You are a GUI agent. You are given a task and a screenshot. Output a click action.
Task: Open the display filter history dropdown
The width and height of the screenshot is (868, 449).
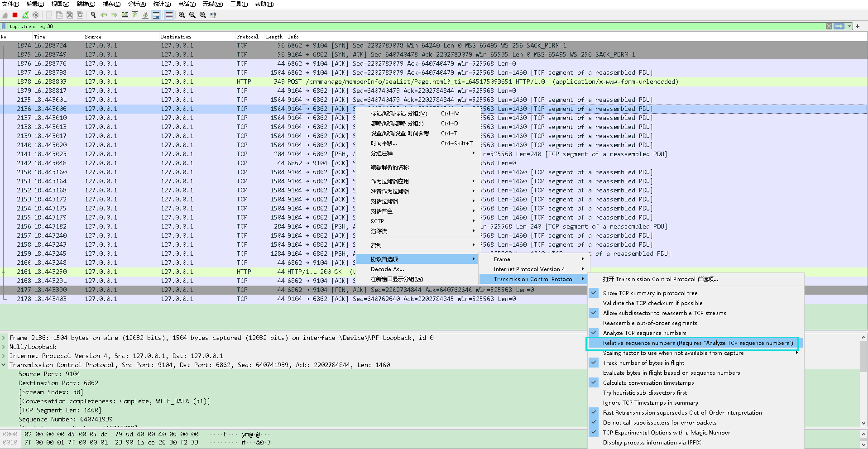tap(849, 26)
